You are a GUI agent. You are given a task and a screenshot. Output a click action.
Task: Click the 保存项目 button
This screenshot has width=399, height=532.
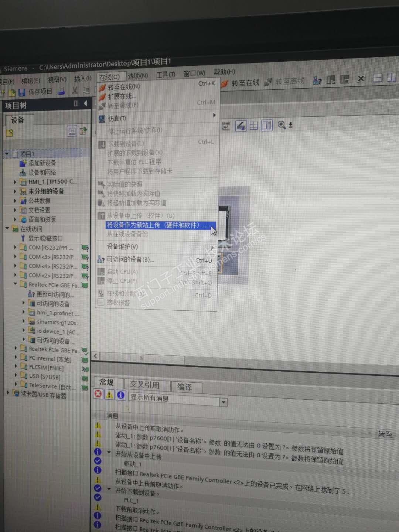pyautogui.click(x=35, y=92)
